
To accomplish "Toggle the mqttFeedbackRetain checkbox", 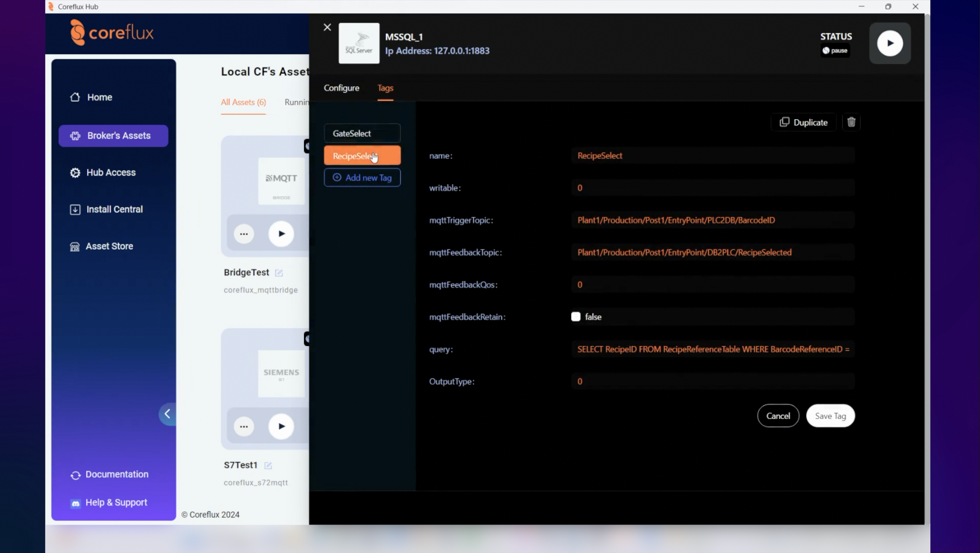I will pos(576,317).
